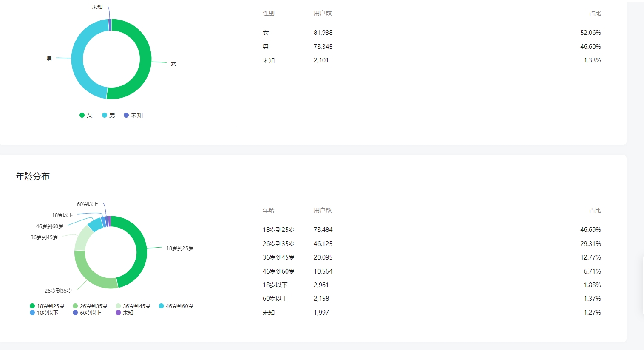Screen dimensions: 644x350
Task: Click the 36岁到45岁 chart callout label
Action: [x=44, y=237]
